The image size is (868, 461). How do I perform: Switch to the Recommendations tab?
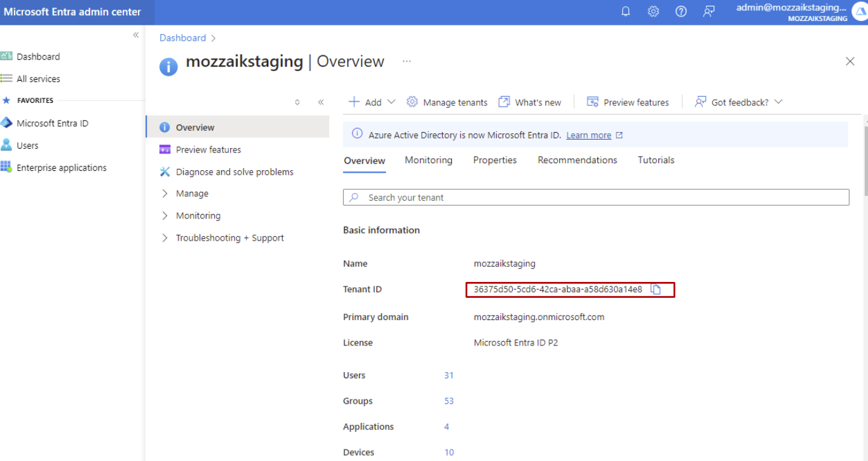(x=578, y=160)
